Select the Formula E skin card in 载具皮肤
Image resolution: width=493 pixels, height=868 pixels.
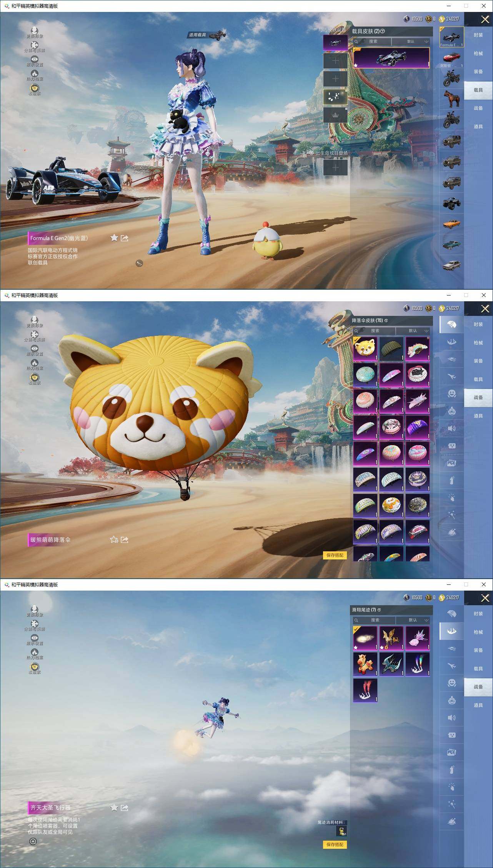click(x=391, y=58)
